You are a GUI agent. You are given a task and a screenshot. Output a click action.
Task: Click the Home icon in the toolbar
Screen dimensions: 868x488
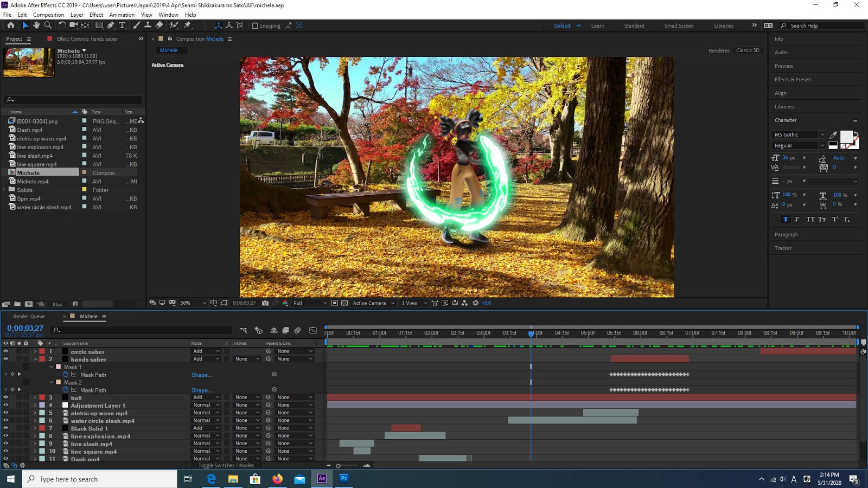[x=10, y=25]
